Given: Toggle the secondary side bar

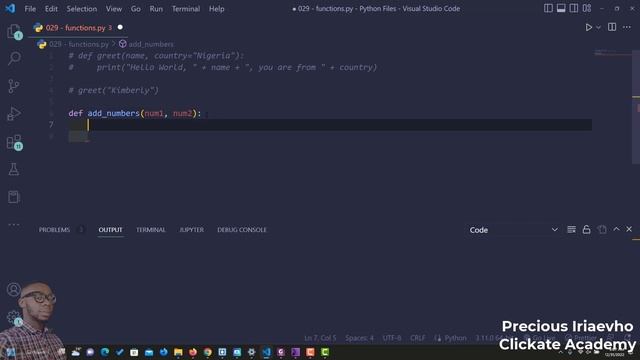Looking at the screenshot, I should pyautogui.click(x=573, y=8).
